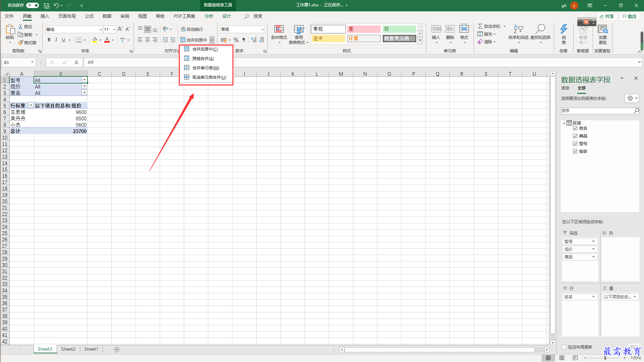Choose Merge Cells (合并单元格) menu item
Viewport: 644px width, 362px height.
coord(206,68)
